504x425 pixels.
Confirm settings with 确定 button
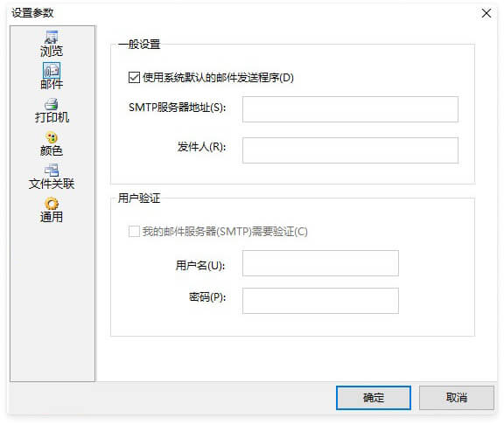(x=374, y=398)
